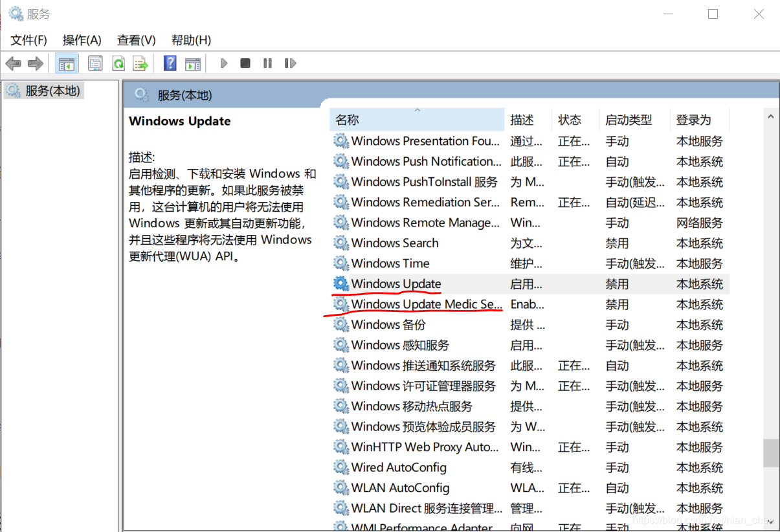Click the gear icon beside Windows Update
This screenshot has height=532, width=780.
[x=341, y=283]
